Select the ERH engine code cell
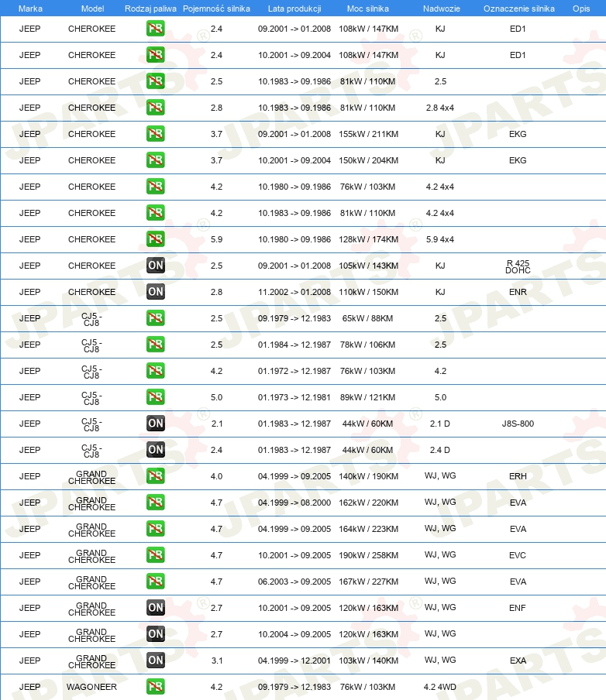The width and height of the screenshot is (606, 700). [x=518, y=476]
